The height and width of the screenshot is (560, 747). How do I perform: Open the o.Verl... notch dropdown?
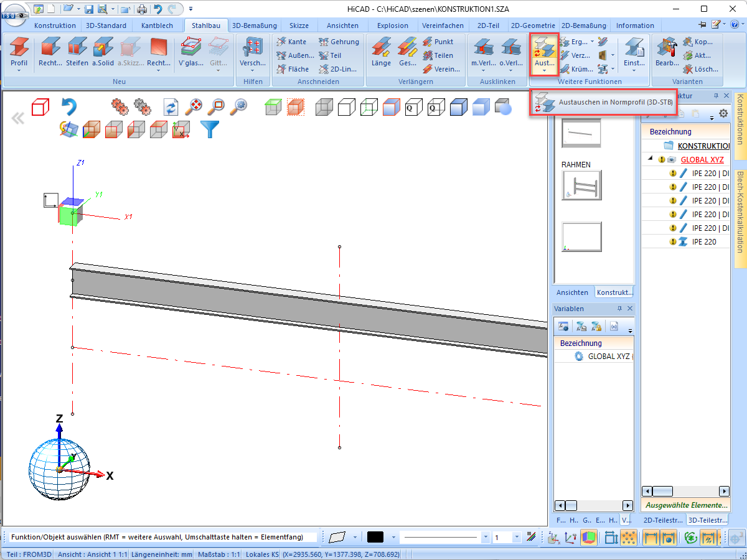(511, 70)
